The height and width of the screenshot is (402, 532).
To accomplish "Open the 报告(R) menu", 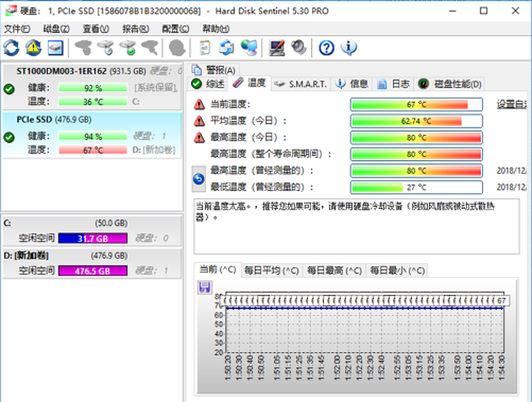I will (136, 29).
